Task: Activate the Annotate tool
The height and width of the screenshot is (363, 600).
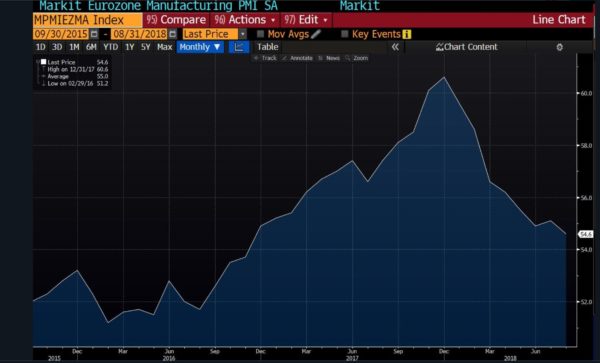Action: (x=297, y=58)
